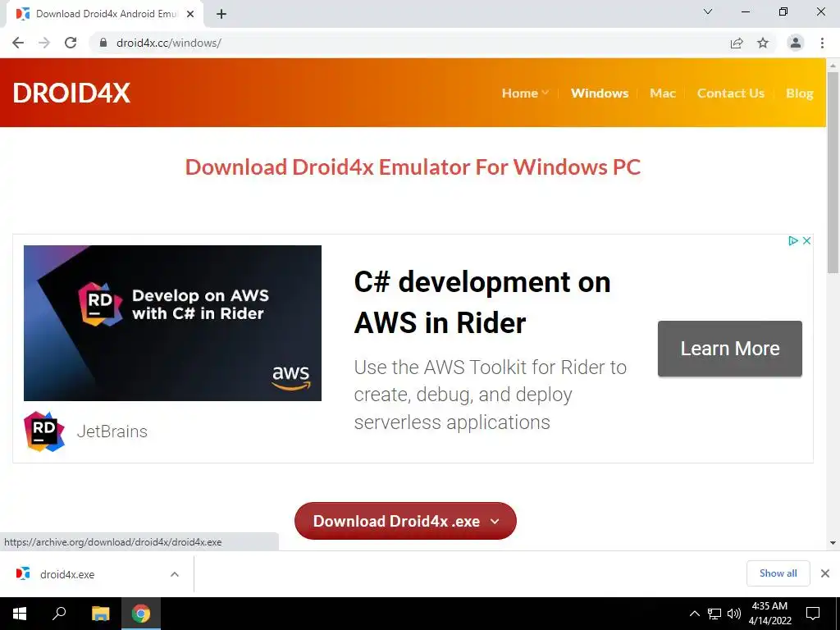The image size is (840, 630).
Task: Click the Develop on AWS ad image
Action: (x=172, y=323)
